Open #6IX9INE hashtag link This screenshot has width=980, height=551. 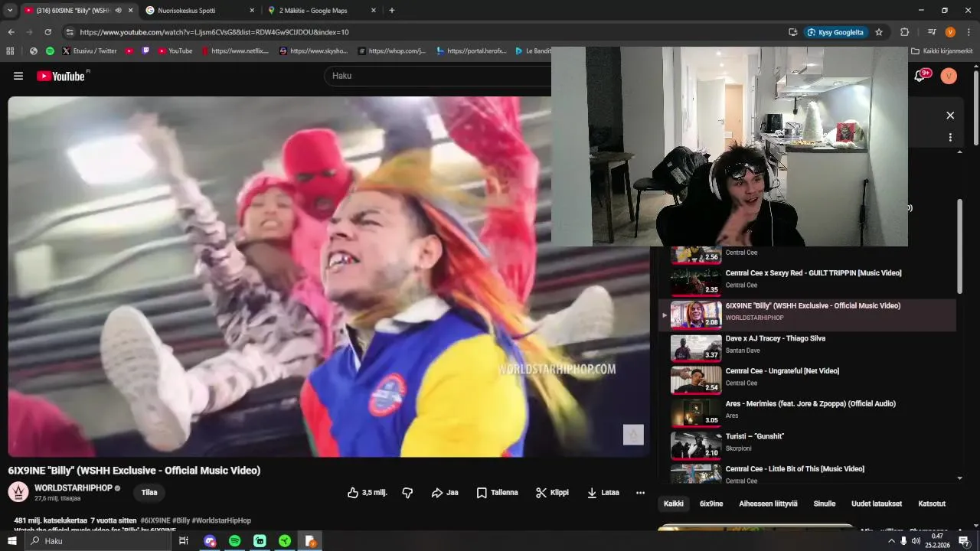155,520
